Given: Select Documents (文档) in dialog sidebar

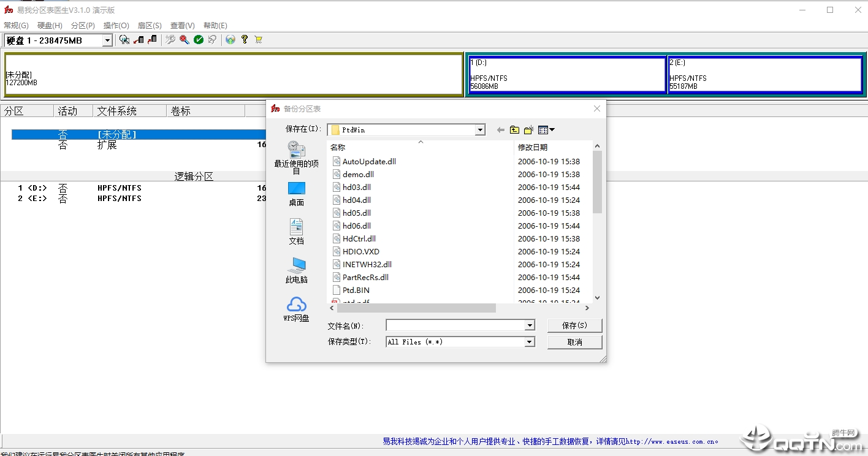Looking at the screenshot, I should pos(297,232).
